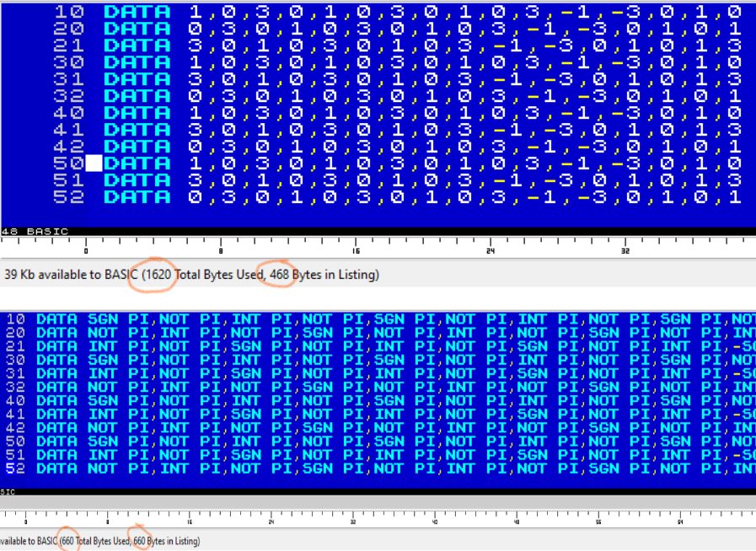Select line 52 in the PI keyword listing

tap(380, 468)
